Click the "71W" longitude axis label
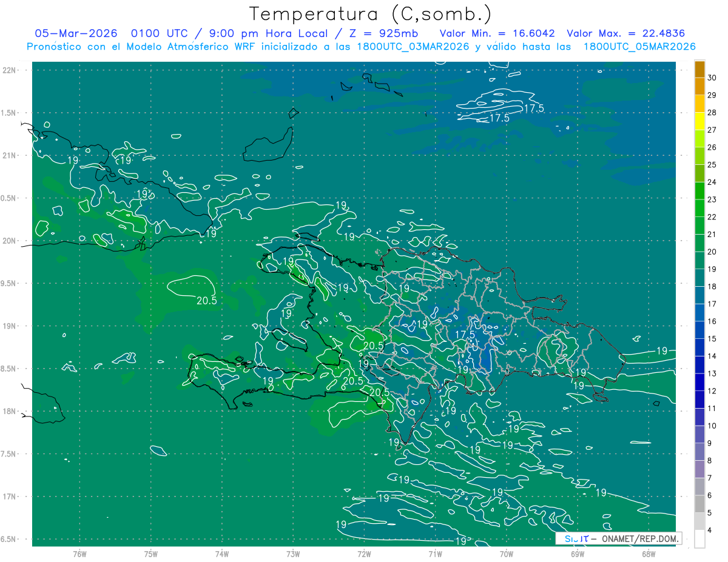Screen dimensions: 728x562 tap(435, 554)
